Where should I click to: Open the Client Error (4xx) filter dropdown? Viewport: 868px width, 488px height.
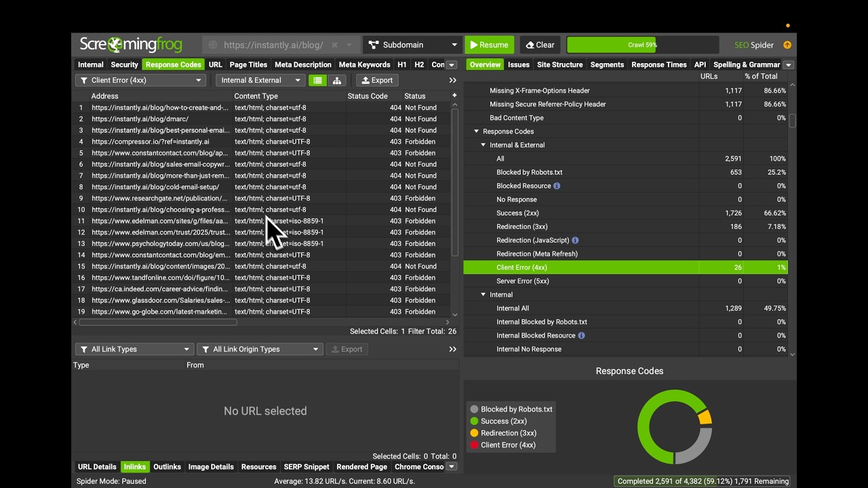tap(140, 80)
